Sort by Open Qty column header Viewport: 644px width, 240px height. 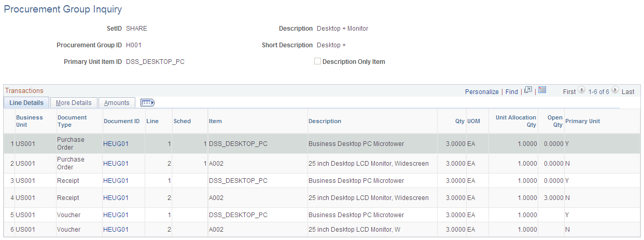point(555,121)
